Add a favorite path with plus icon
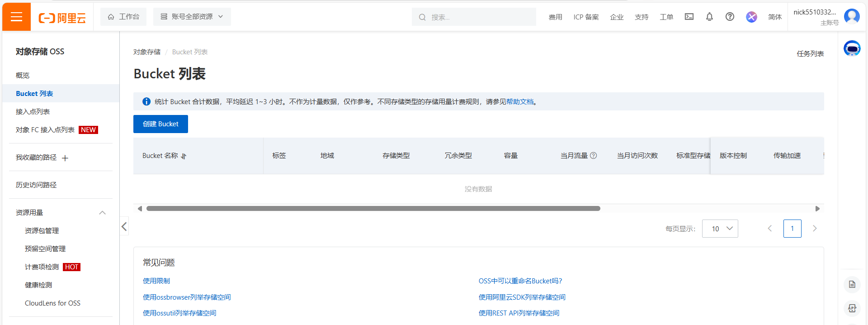868x325 pixels. [x=65, y=158]
